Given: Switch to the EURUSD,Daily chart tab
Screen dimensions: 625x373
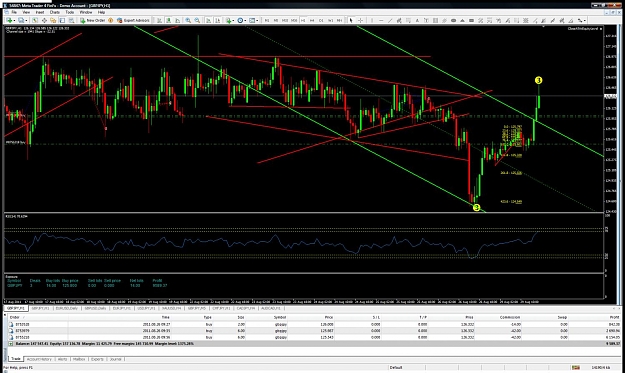Looking at the screenshot, I should (x=67, y=308).
